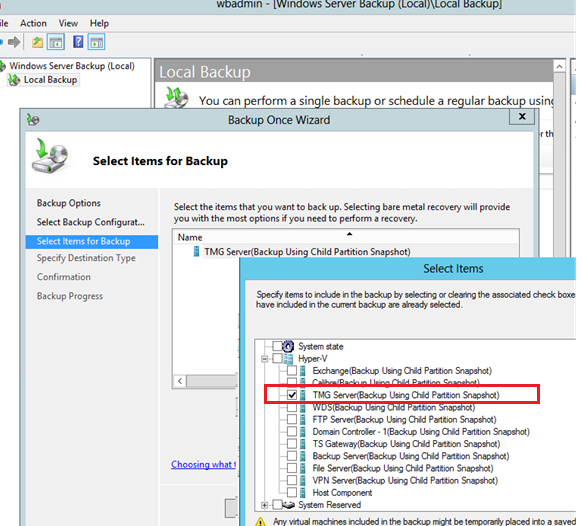Select Windows Server Backup (Local) tree node
The height and width of the screenshot is (526, 582).
[x=72, y=66]
